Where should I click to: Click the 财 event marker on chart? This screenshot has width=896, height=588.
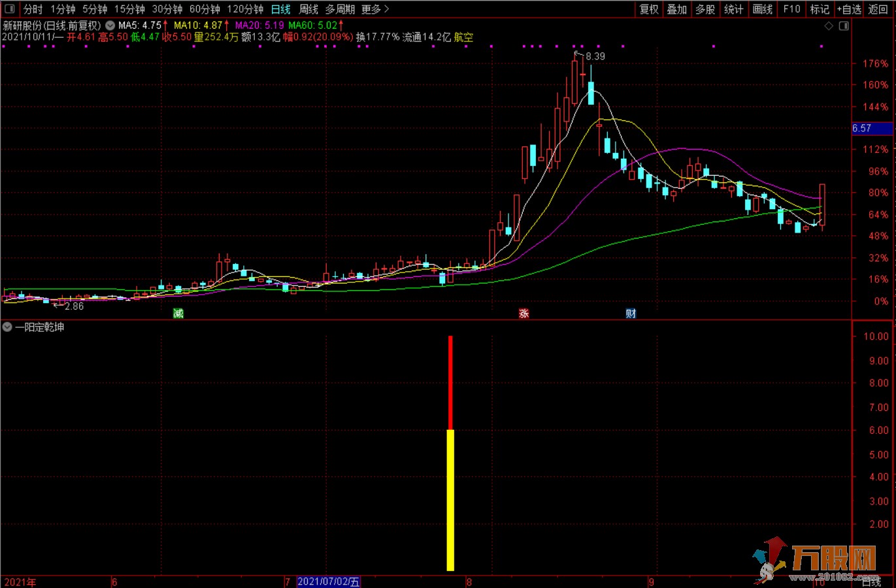click(631, 313)
